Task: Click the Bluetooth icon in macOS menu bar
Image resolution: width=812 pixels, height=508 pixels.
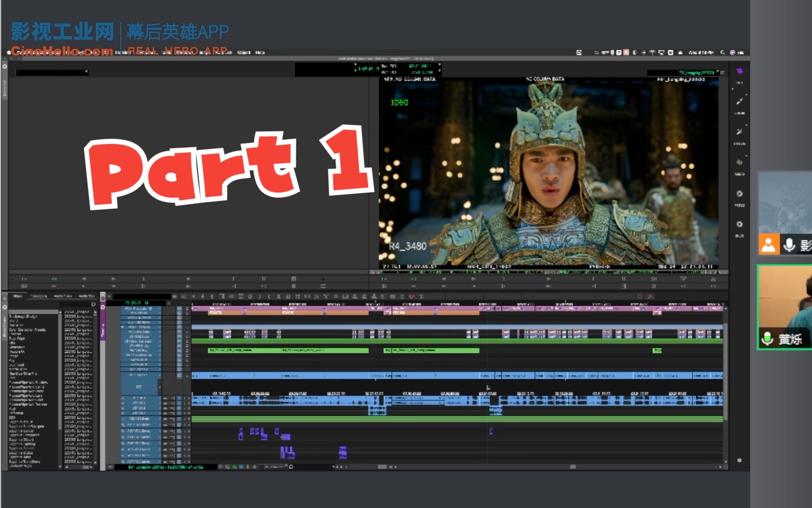Action: coord(634,52)
